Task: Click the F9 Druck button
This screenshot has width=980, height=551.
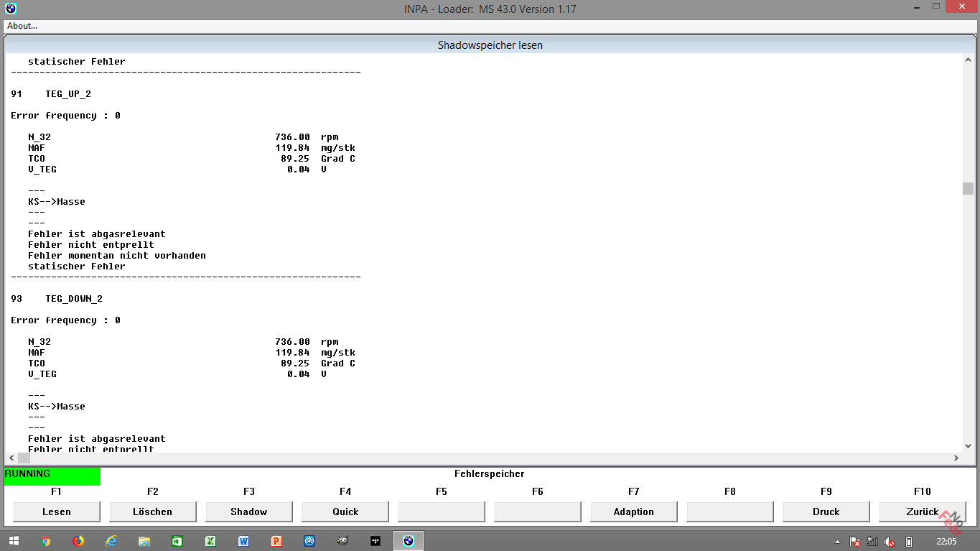Action: pos(826,511)
